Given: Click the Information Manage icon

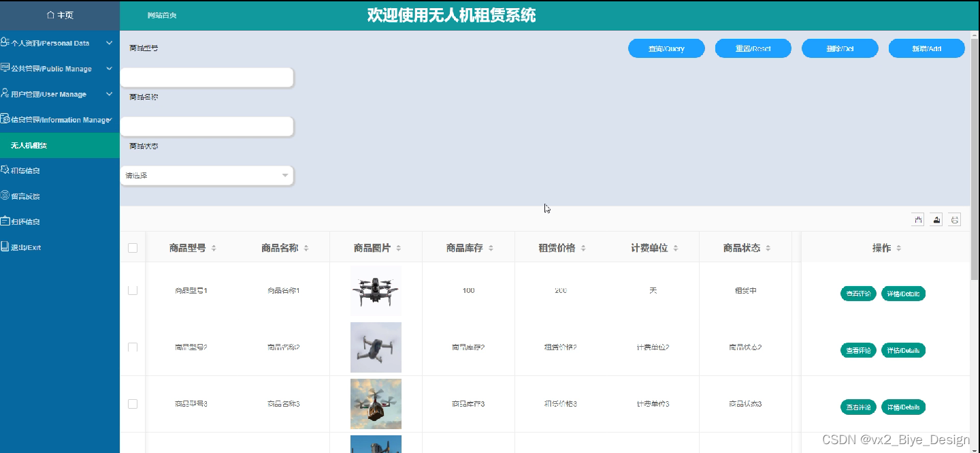Looking at the screenshot, I should tap(5, 119).
